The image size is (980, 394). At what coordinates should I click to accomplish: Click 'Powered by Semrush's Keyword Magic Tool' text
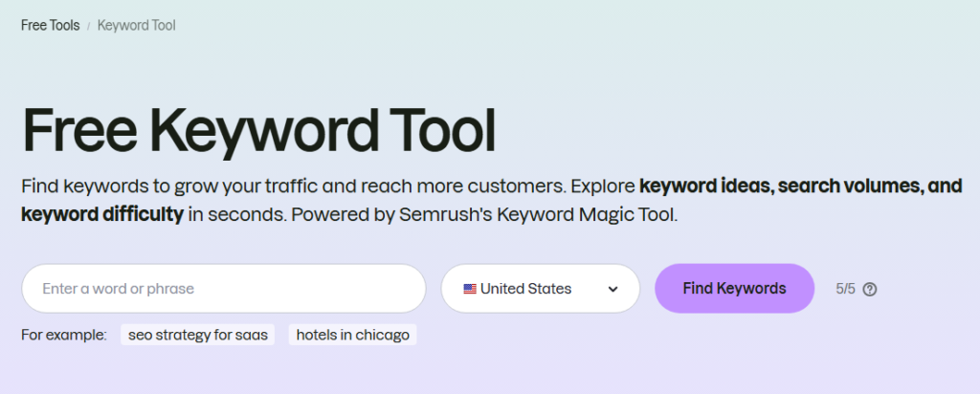[x=484, y=213]
